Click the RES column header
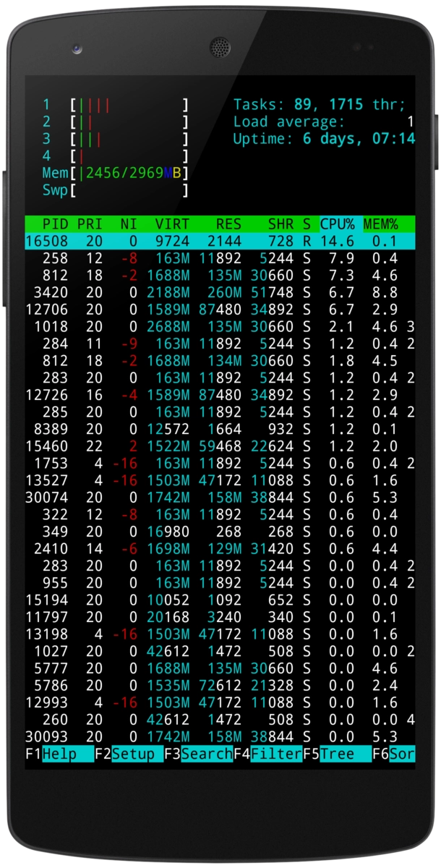This screenshot has width=441, height=868. (x=228, y=224)
